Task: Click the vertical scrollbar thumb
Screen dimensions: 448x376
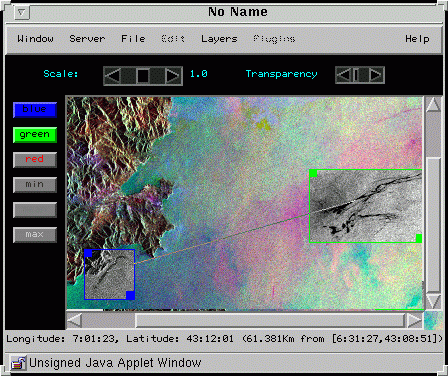Action: pos(433,226)
